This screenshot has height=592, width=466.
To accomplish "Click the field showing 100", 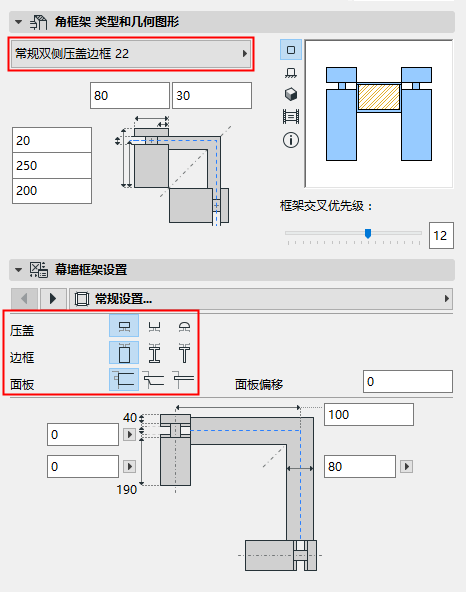I will click(x=369, y=415).
